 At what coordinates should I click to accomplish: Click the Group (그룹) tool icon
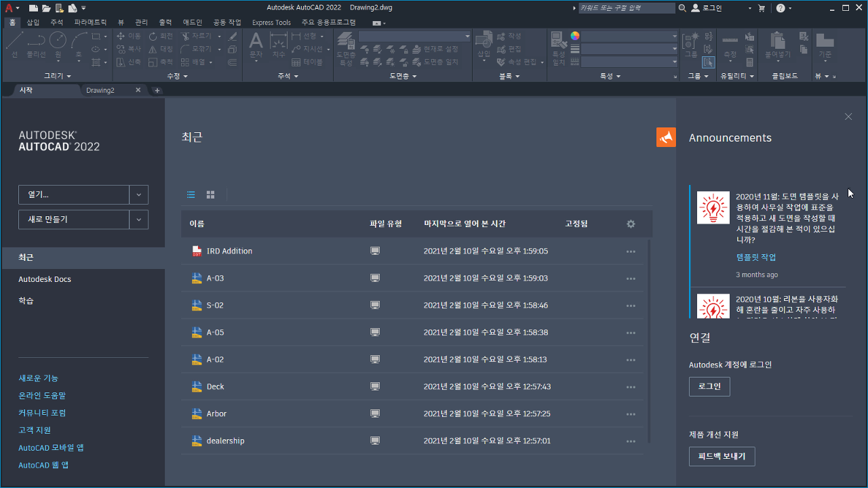pos(691,44)
